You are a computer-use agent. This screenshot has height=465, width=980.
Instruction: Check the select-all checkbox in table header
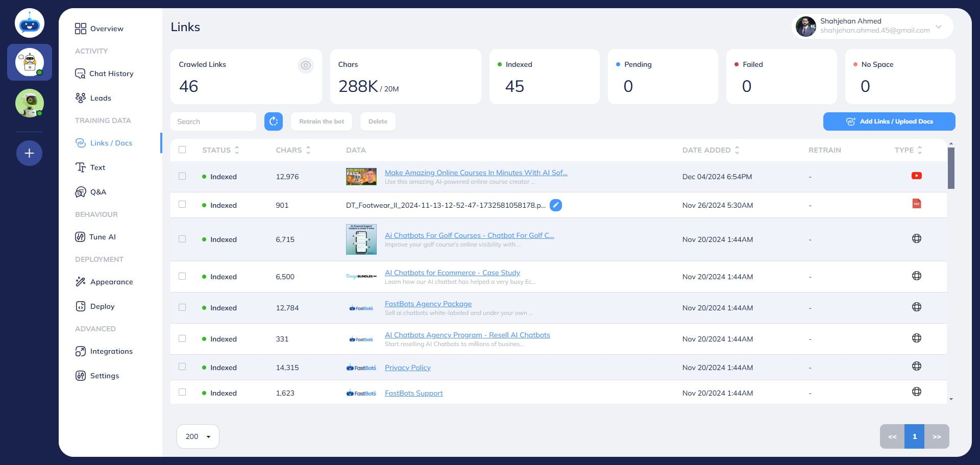182,150
